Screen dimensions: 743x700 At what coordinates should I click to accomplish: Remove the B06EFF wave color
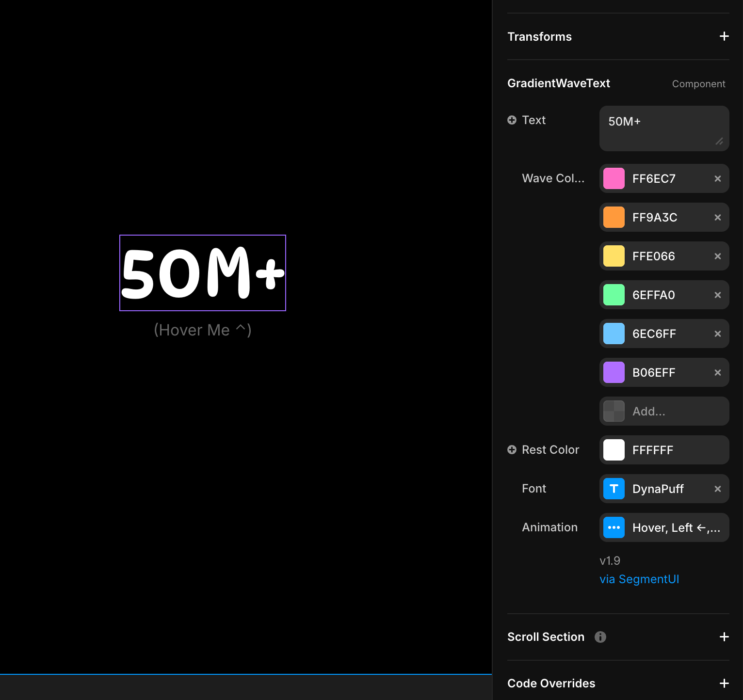click(x=718, y=372)
